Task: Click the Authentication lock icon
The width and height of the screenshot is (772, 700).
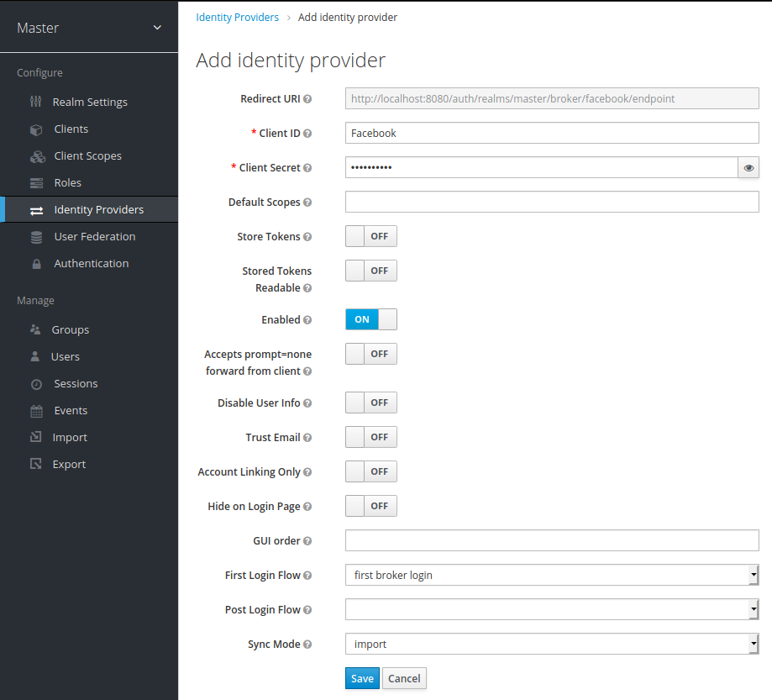Action: tap(36, 264)
